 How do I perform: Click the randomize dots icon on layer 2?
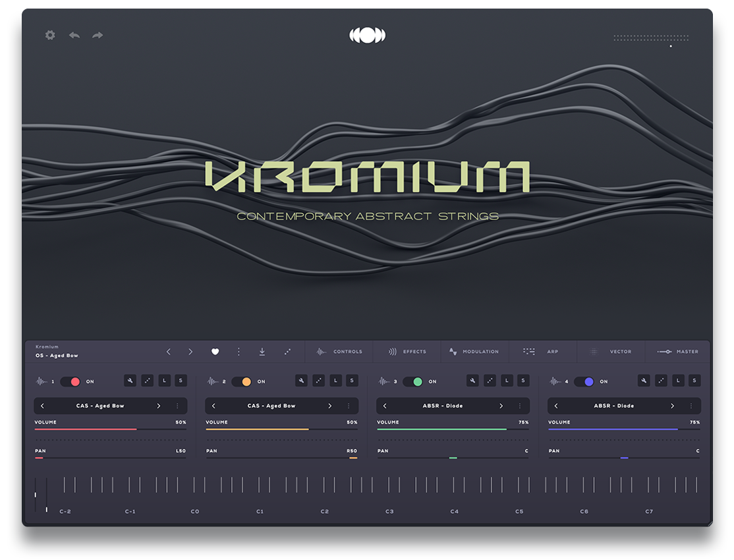pyautogui.click(x=318, y=381)
